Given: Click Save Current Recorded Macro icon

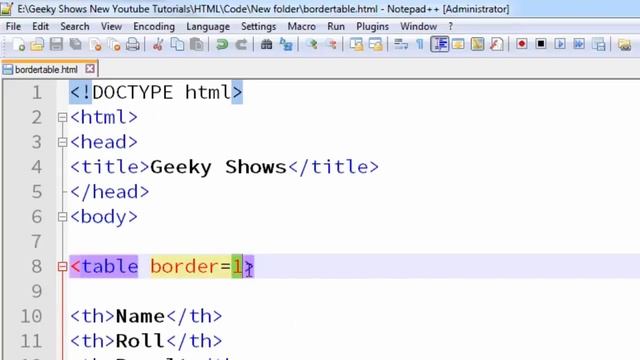Looking at the screenshot, I should point(598,44).
